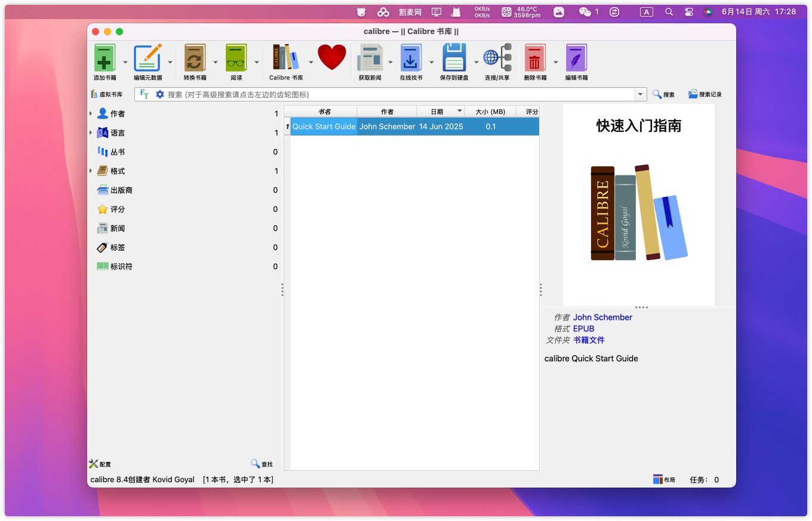Open saved searches (搜索记录) button
Screen dimensions: 812x521
click(705, 94)
